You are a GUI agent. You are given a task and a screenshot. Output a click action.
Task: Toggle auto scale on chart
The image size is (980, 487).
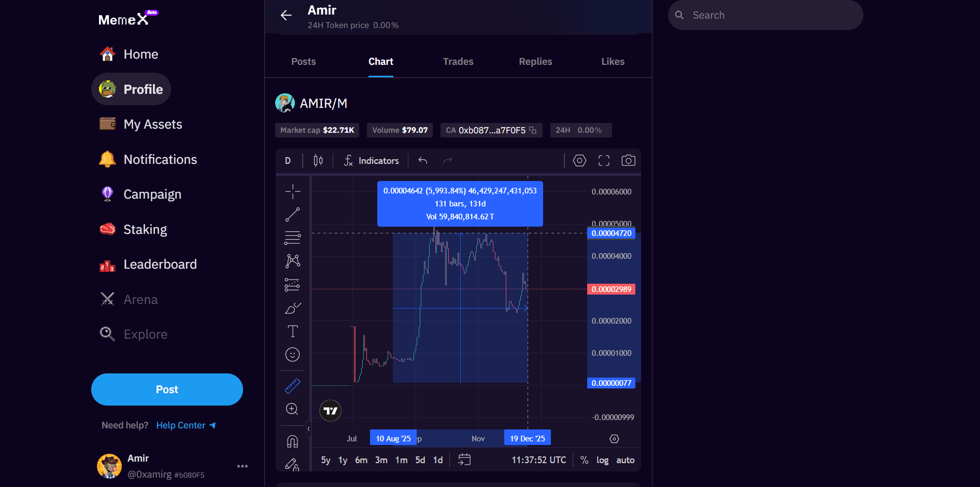coord(625,460)
